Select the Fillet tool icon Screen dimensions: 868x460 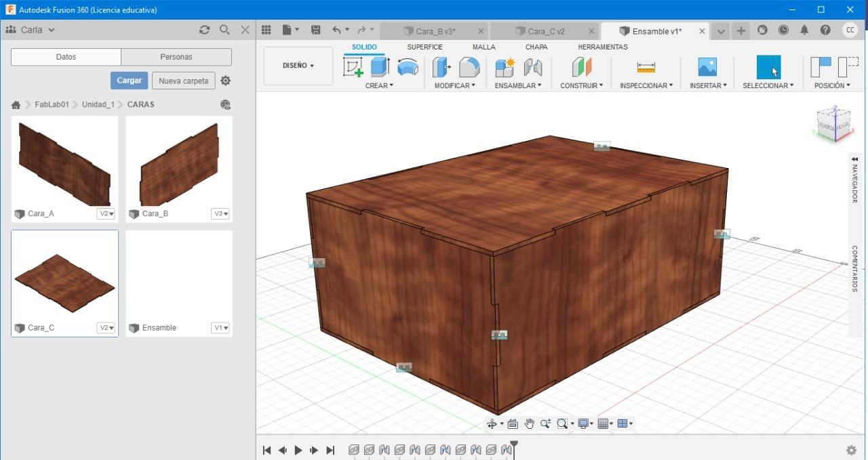pyautogui.click(x=469, y=67)
